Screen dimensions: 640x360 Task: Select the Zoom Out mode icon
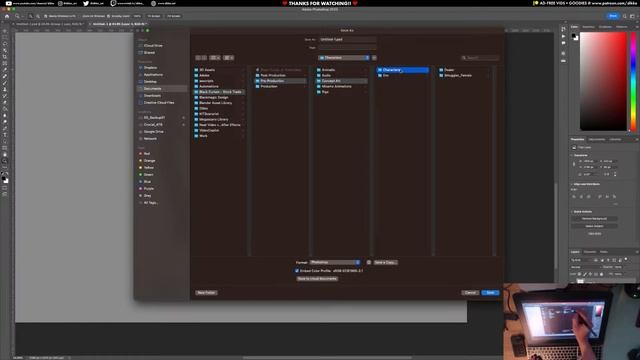[x=38, y=16]
